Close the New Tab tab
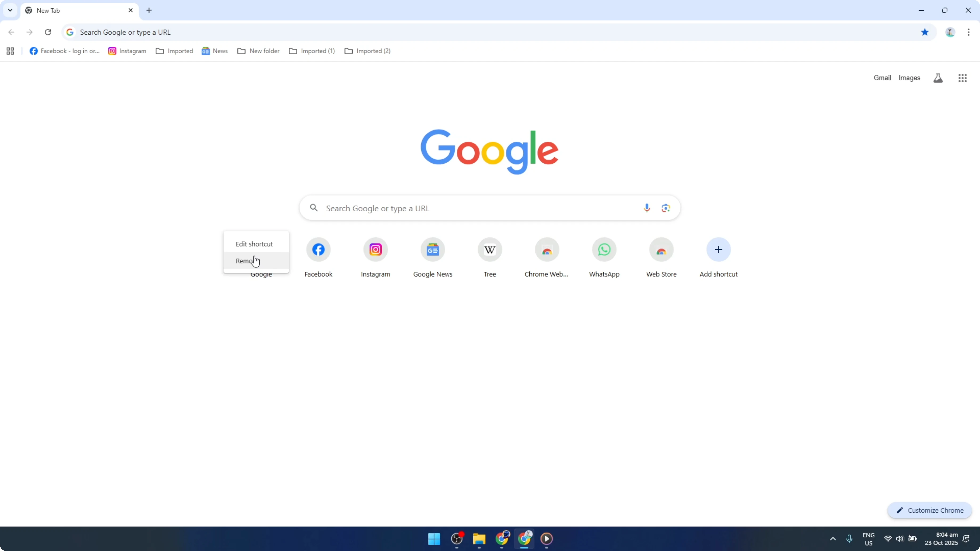The height and width of the screenshot is (551, 980). [130, 10]
